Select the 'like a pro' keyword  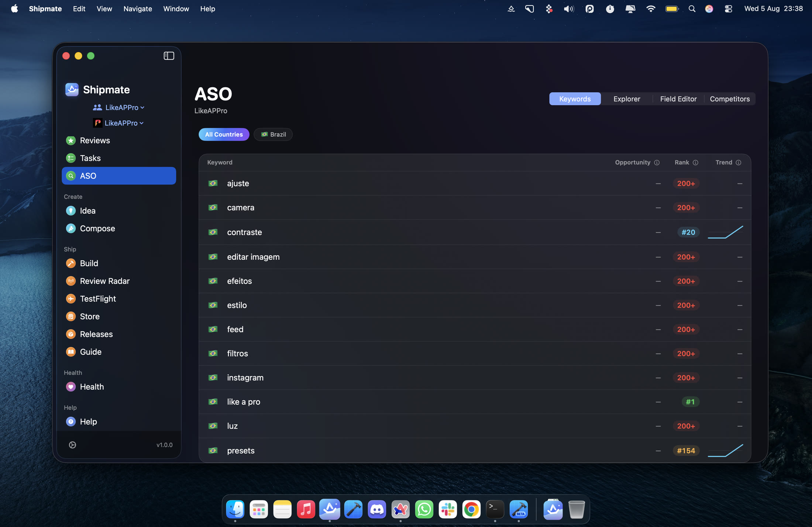click(x=475, y=402)
